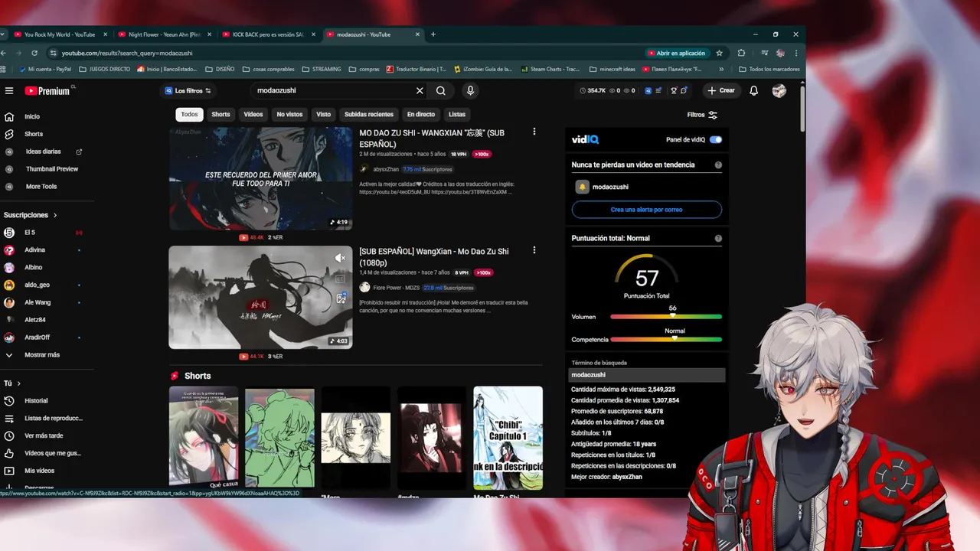Open Ver más tarde list

(x=43, y=435)
